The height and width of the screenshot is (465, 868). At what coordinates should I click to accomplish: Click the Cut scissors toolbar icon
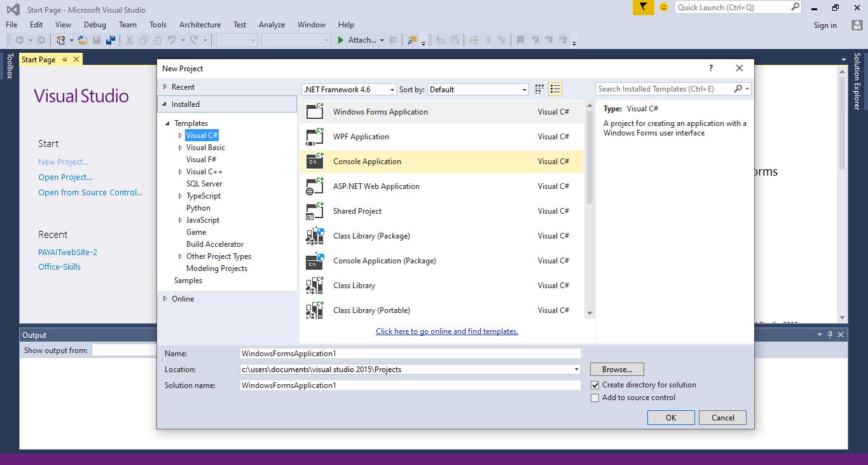(x=130, y=40)
